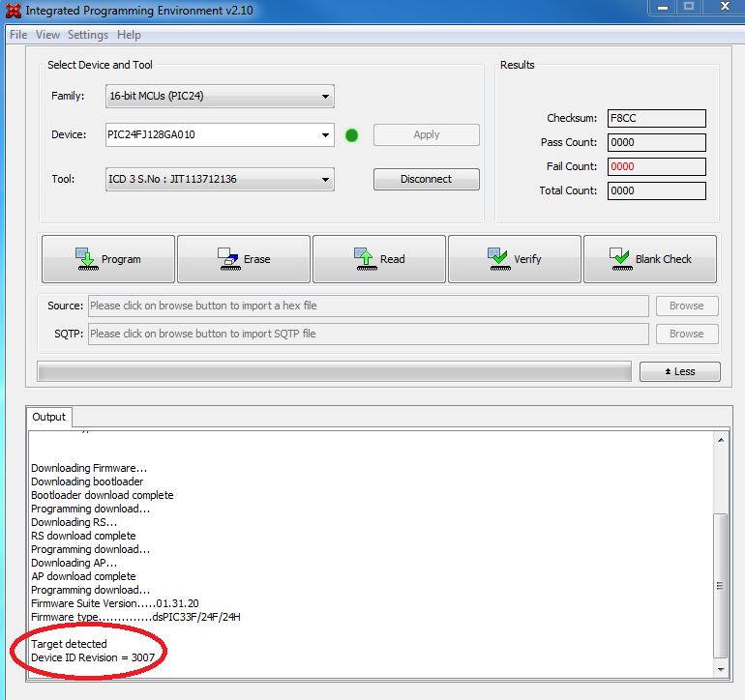Select the Output tab

pyautogui.click(x=48, y=417)
